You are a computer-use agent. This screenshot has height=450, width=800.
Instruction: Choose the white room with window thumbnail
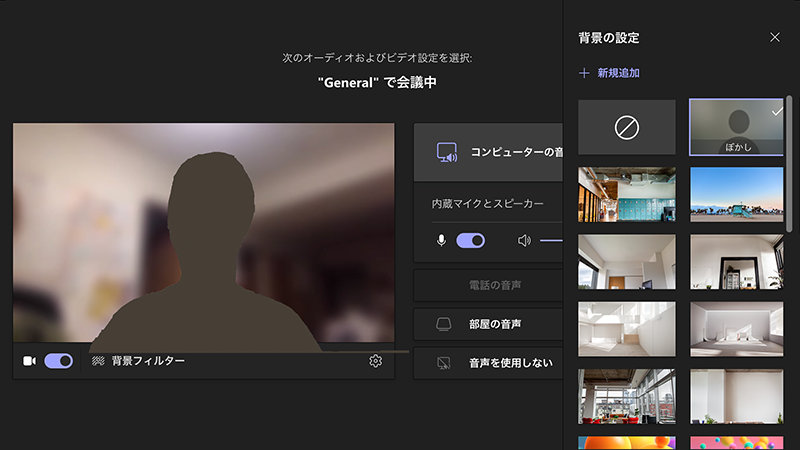tap(627, 262)
